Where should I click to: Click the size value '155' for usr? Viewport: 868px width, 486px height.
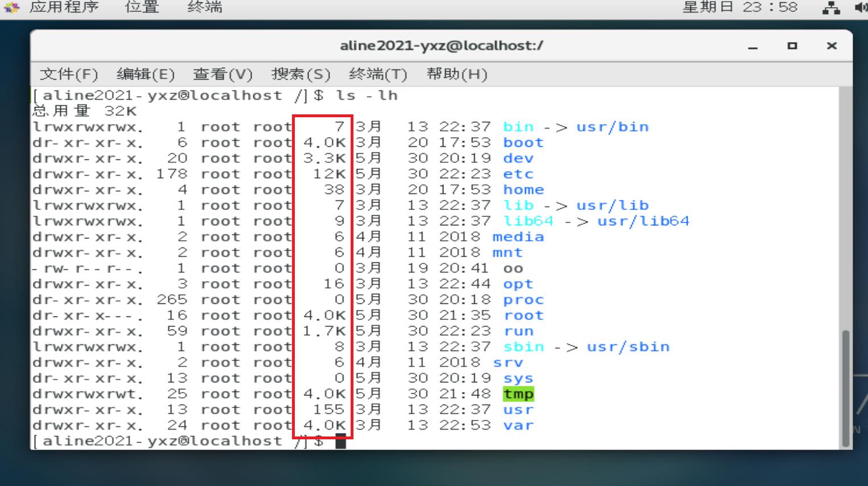point(329,410)
